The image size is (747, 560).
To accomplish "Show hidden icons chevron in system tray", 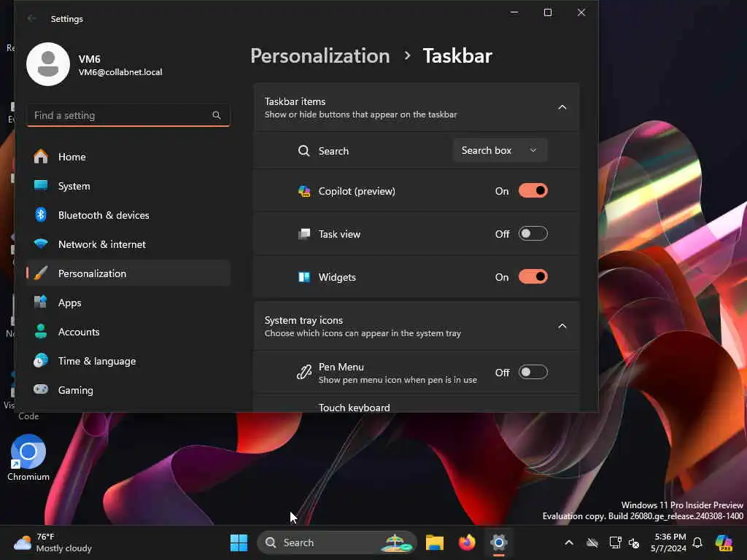I will click(569, 542).
